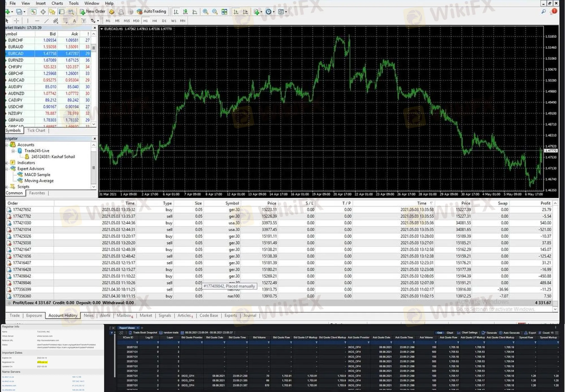Switch to the Journal tab
Screen dimensions: 565x392
[x=250, y=315]
